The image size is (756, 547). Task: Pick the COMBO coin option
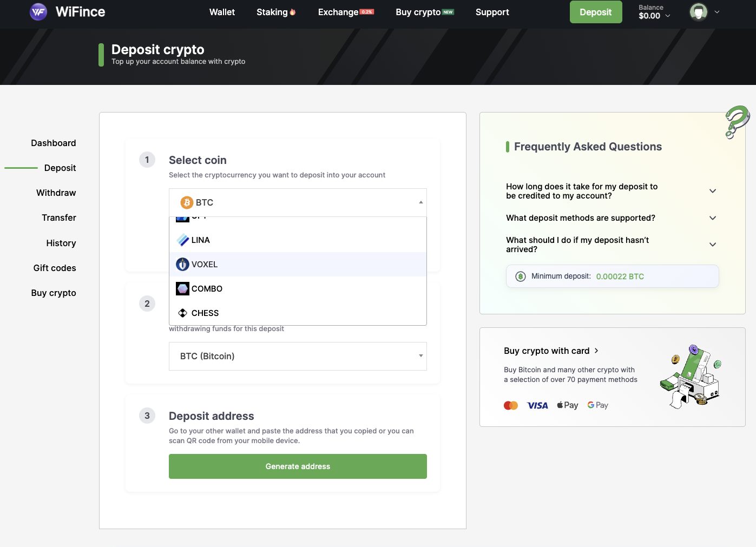(207, 289)
